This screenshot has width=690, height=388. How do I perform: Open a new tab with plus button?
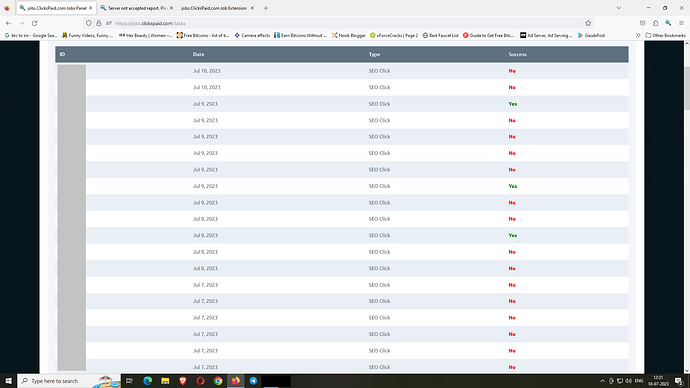(266, 8)
